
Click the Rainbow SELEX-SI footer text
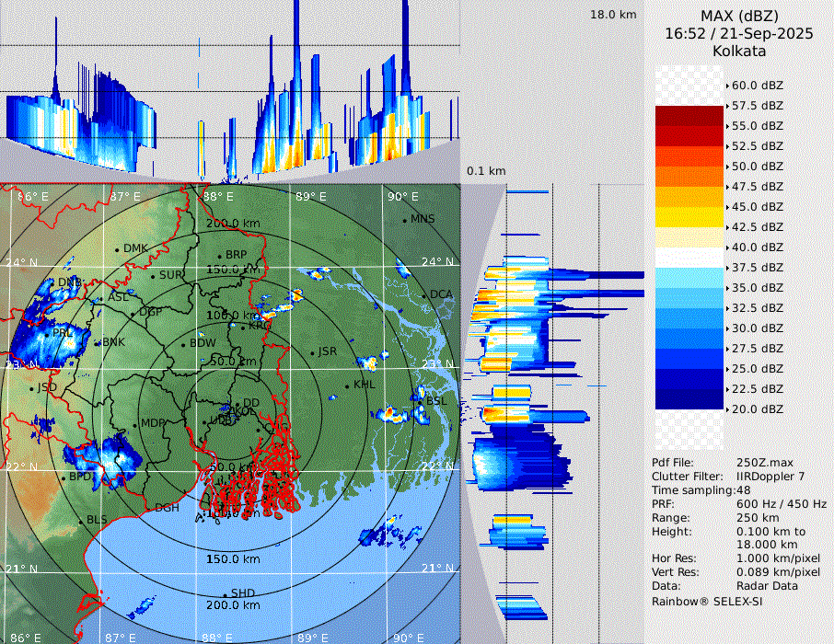point(707,601)
